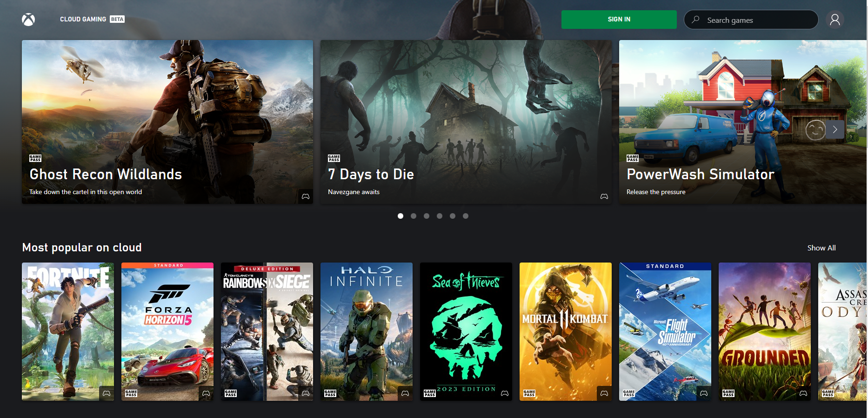Click controller icon on Fortnite tile
868x418 pixels.
107,393
